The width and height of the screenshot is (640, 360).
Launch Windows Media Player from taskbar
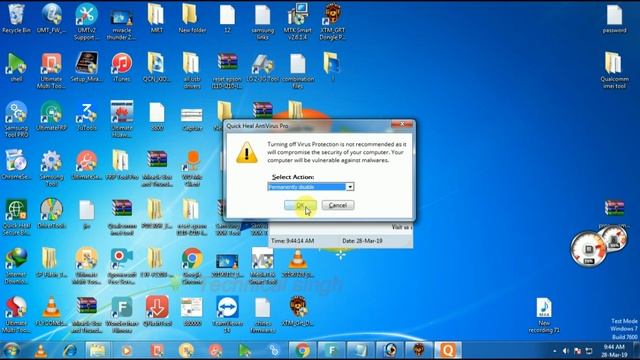pyautogui.click(x=126, y=350)
